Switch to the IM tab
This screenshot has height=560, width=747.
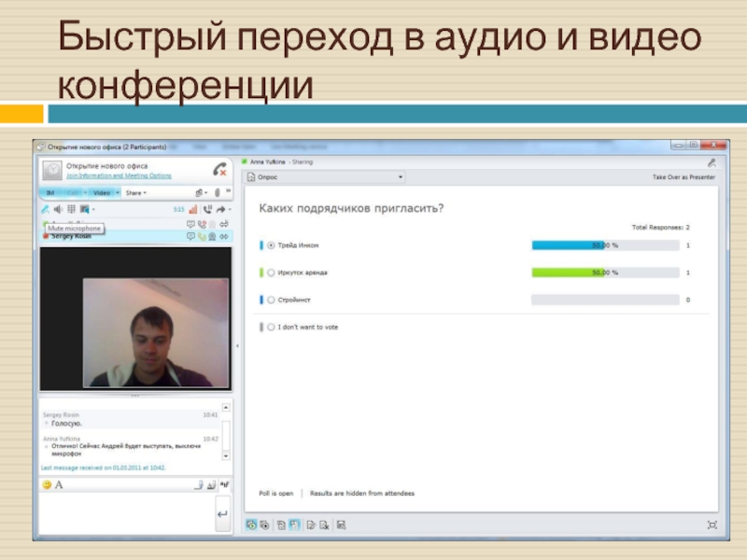(x=50, y=193)
